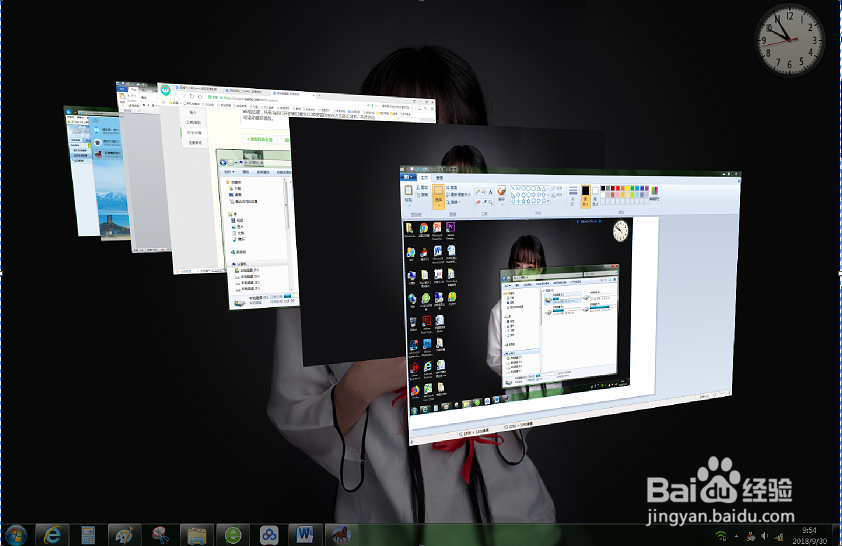Open the horse icon app on taskbar
This screenshot has width=842, height=546.
(341, 535)
